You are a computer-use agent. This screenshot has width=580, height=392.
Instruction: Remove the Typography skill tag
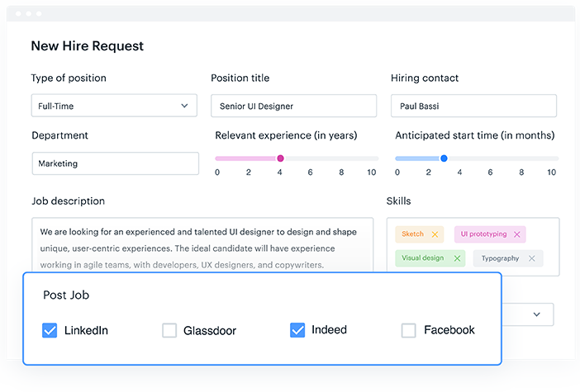(532, 258)
